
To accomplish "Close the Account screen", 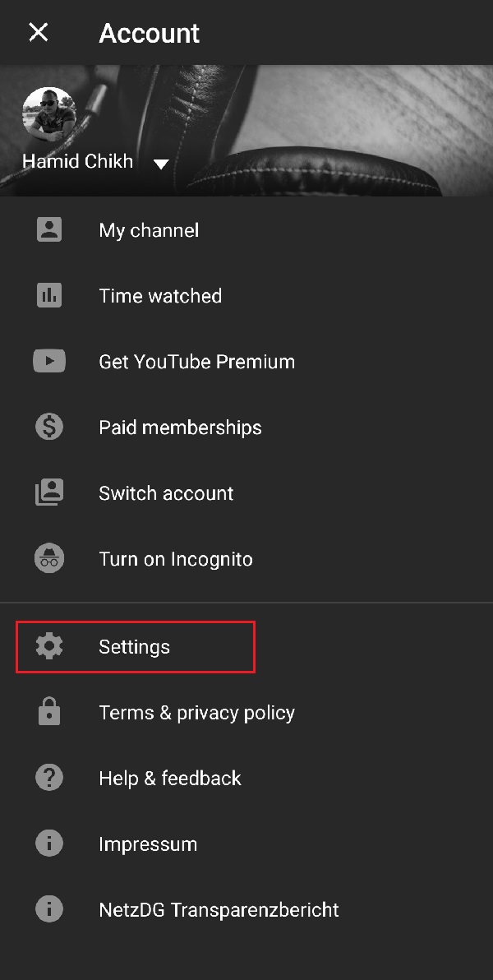I will pos(39,32).
